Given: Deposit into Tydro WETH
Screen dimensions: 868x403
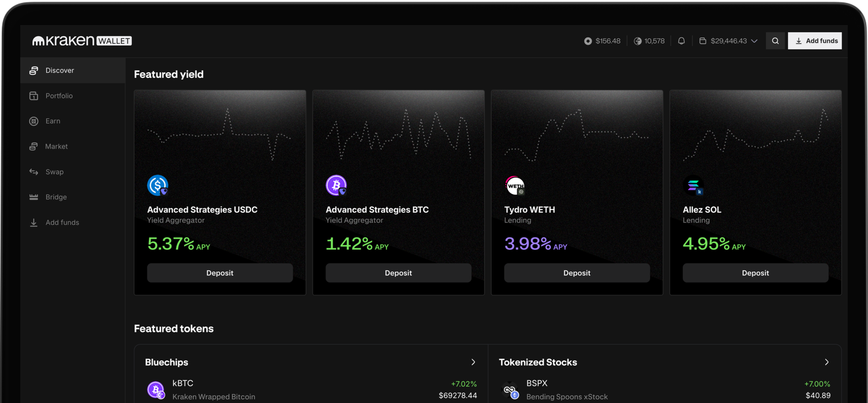Looking at the screenshot, I should [x=577, y=273].
